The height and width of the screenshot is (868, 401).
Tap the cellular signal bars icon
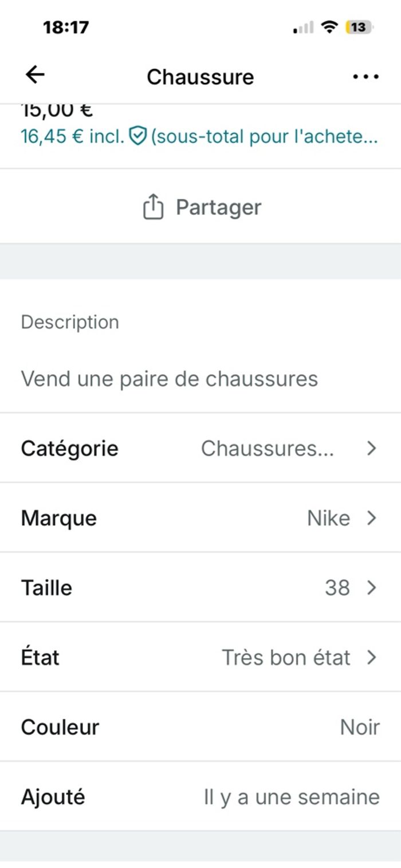coord(303,28)
